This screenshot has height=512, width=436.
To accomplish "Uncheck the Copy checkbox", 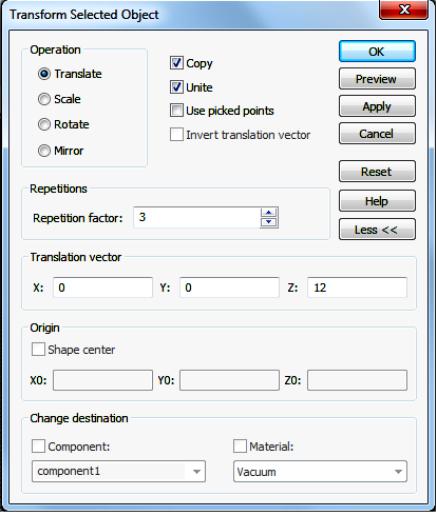I will pos(176,63).
